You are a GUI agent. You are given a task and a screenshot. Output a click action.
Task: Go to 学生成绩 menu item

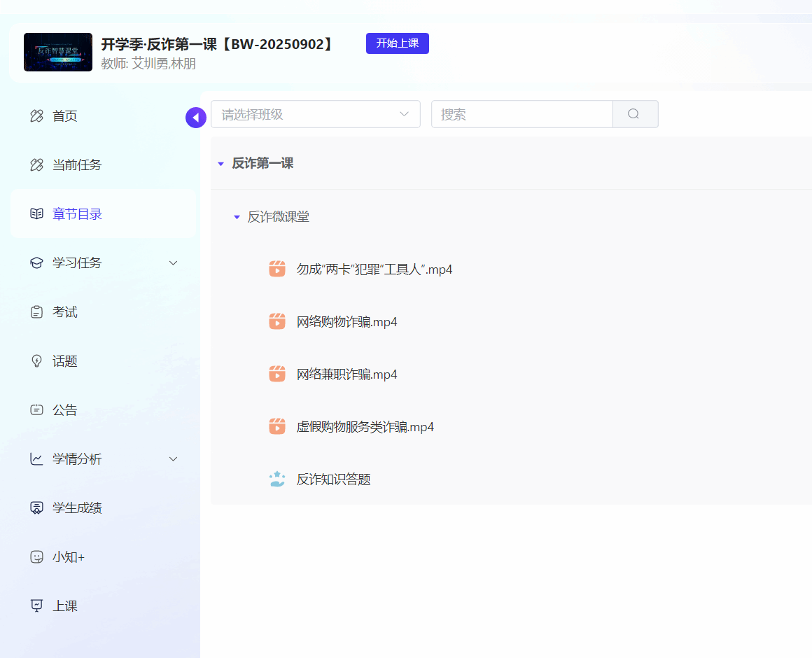pos(77,508)
